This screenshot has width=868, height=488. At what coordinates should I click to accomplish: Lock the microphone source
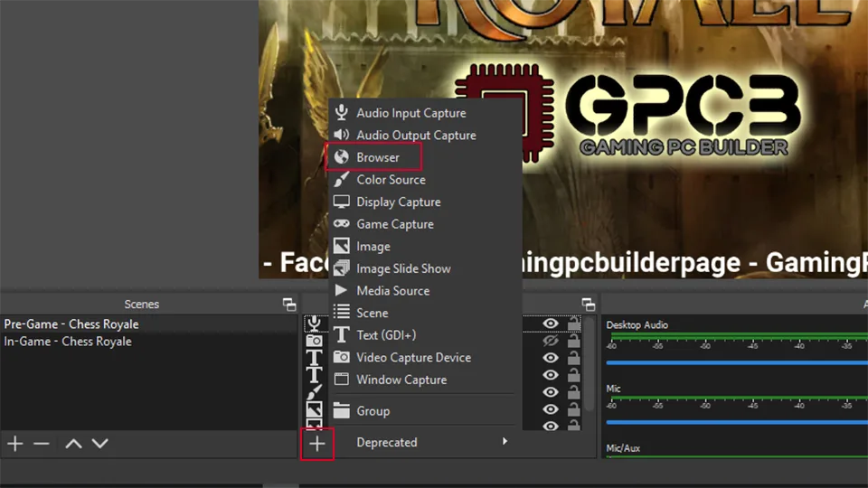coord(574,324)
